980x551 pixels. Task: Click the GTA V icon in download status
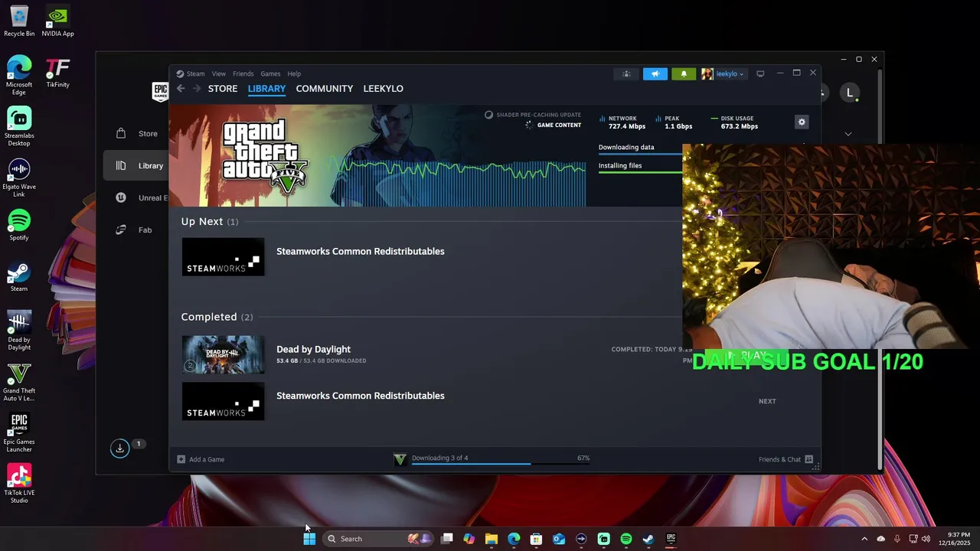[x=400, y=459]
